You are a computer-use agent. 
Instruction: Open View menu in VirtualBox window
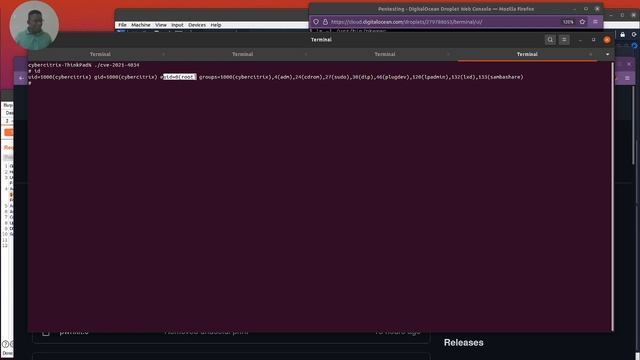(161, 25)
